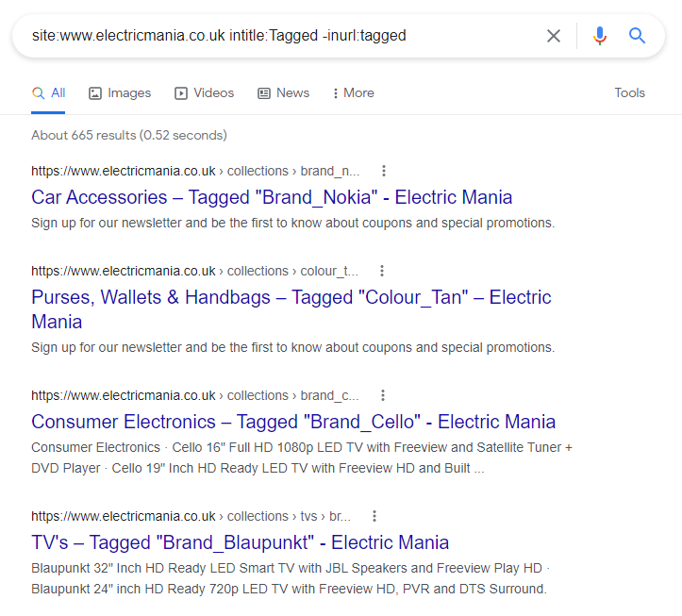682x616 pixels.
Task: Switch to the Videos tab
Action: 204,93
